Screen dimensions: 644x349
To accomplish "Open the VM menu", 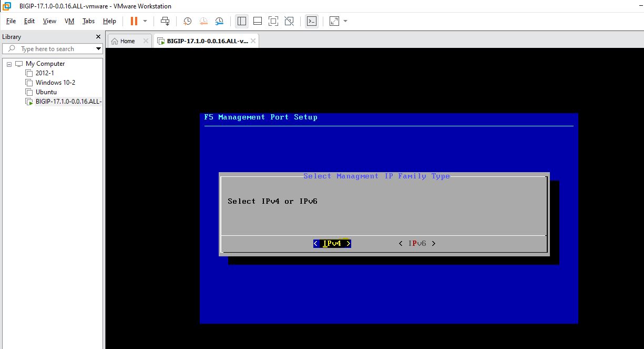I will pos(69,21).
